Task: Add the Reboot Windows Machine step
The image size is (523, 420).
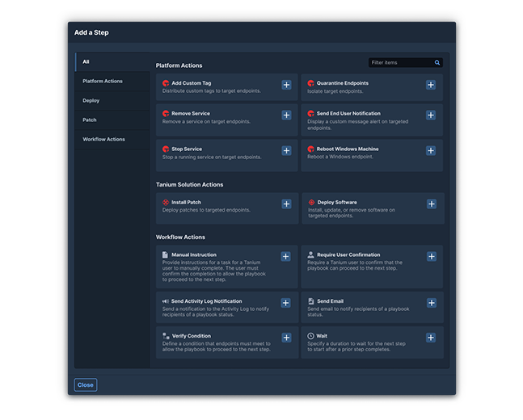Action: [431, 151]
